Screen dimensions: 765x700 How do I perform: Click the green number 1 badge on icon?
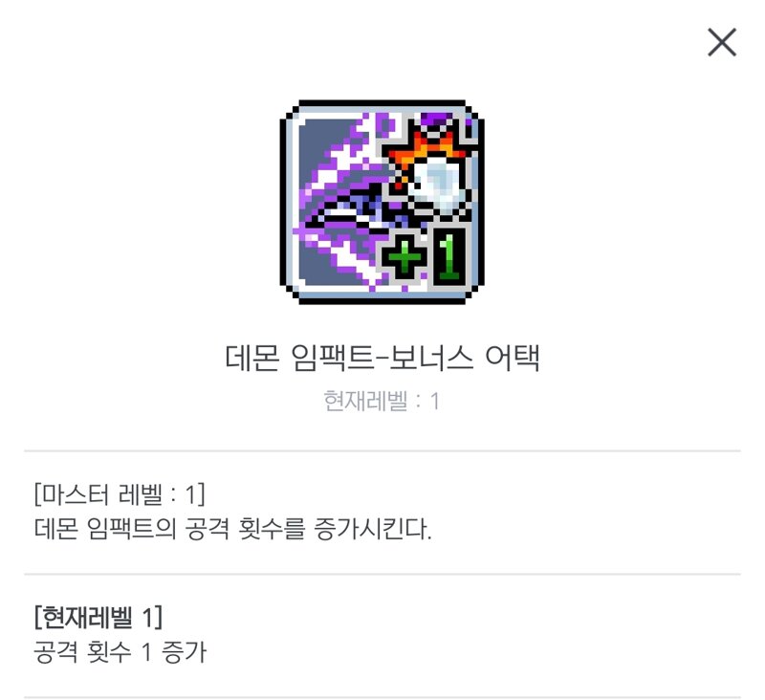click(449, 257)
